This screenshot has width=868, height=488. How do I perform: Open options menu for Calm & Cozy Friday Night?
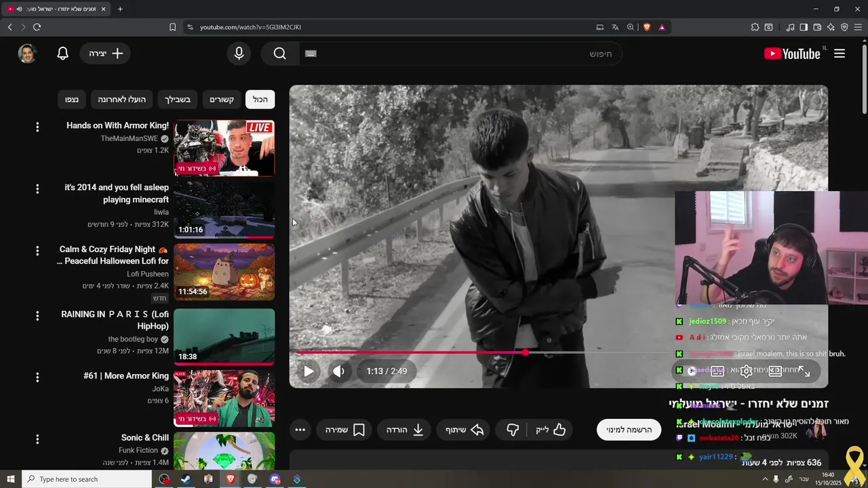pyautogui.click(x=37, y=251)
